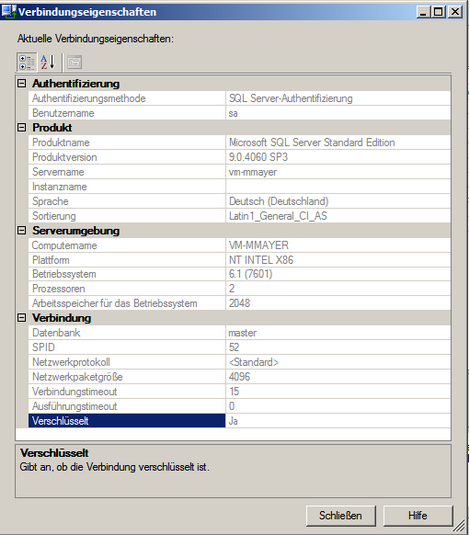Sort properties alphabetically
Viewport: 470px width, 535px height.
click(x=47, y=62)
